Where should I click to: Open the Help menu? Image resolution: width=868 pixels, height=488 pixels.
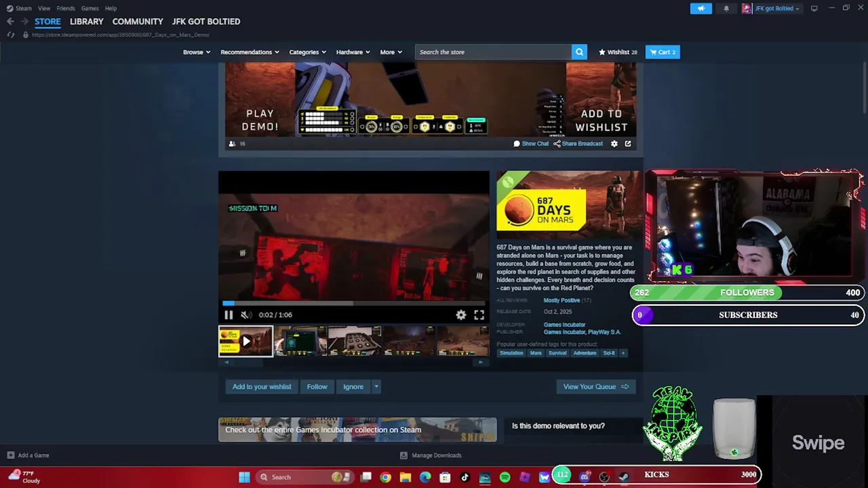[x=111, y=8]
